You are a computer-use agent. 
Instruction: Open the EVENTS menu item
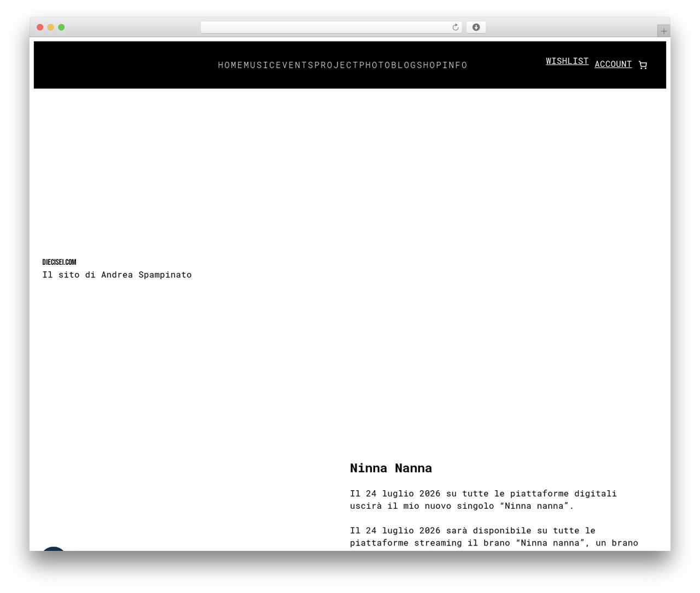pos(295,65)
